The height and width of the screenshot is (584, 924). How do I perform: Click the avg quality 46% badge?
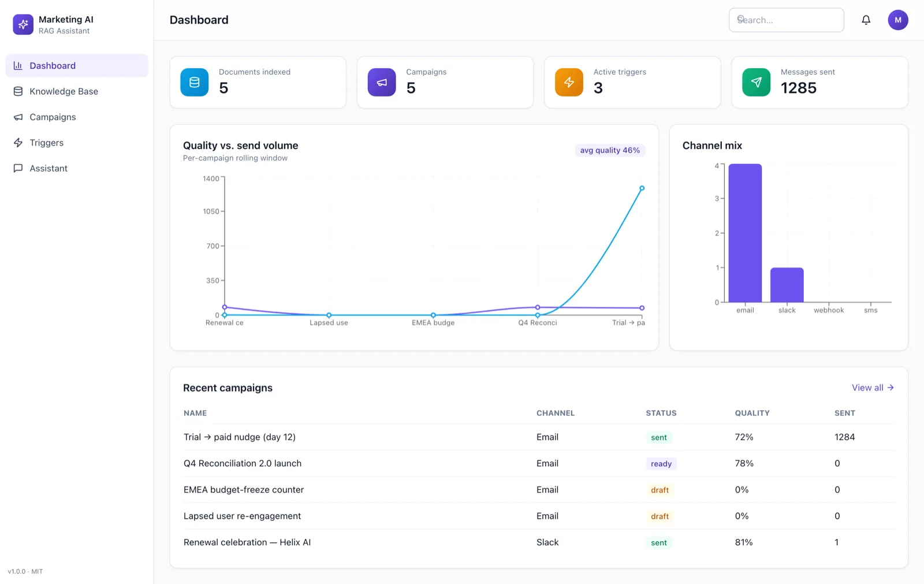[610, 150]
